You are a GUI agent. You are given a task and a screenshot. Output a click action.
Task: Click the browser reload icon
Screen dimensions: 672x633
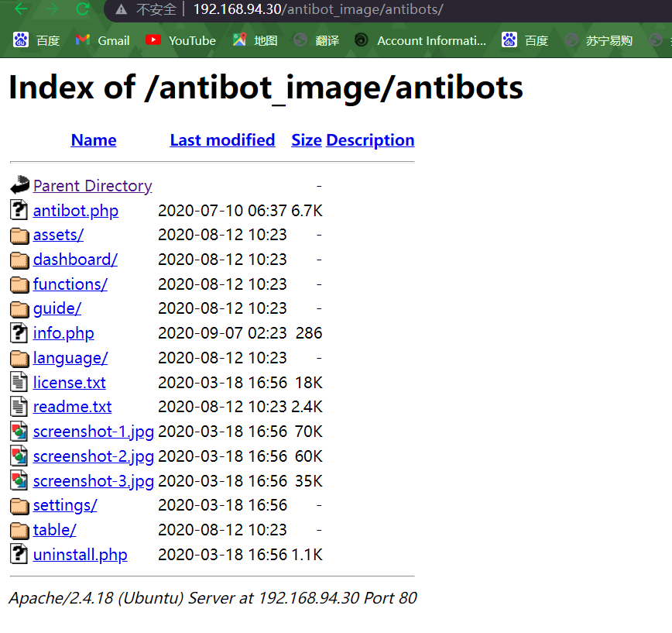(82, 9)
